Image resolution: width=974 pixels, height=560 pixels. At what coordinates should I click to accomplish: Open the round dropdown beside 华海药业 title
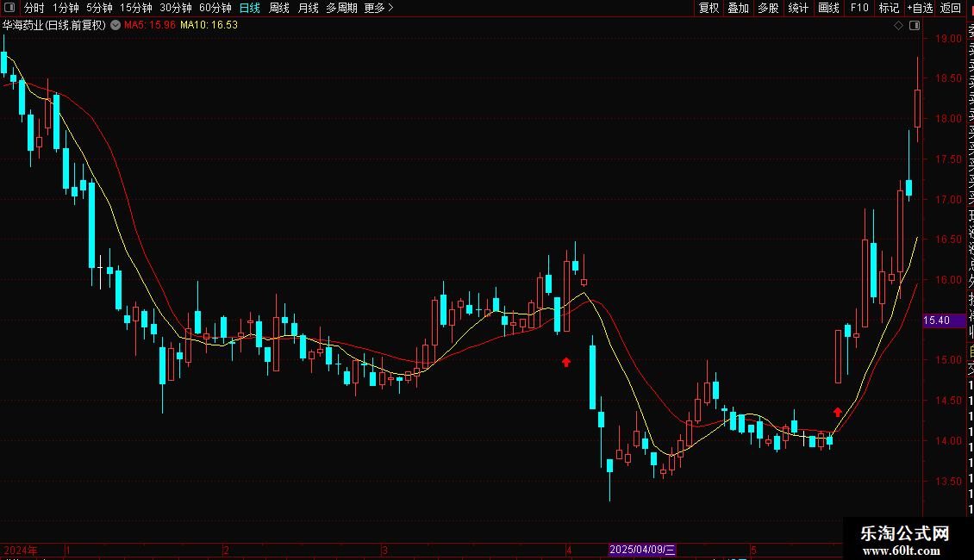tap(116, 25)
